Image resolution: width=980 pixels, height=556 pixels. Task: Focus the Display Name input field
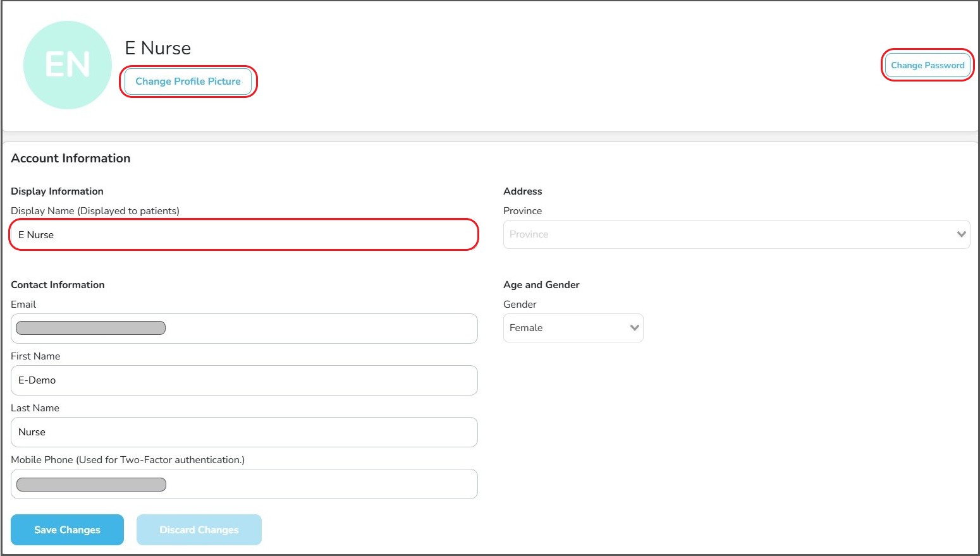coord(243,235)
